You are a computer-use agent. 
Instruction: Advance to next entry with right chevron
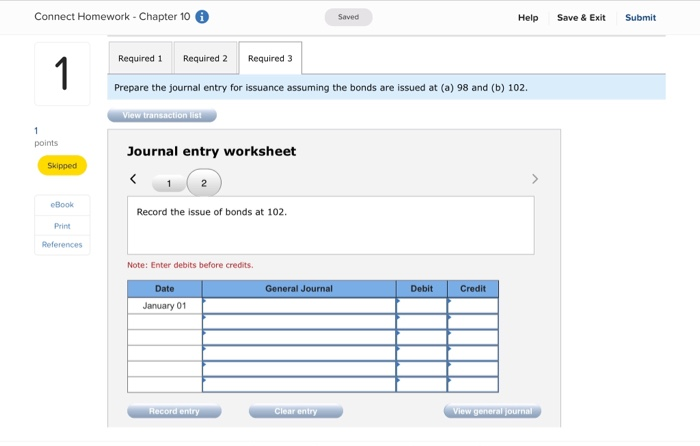535,179
